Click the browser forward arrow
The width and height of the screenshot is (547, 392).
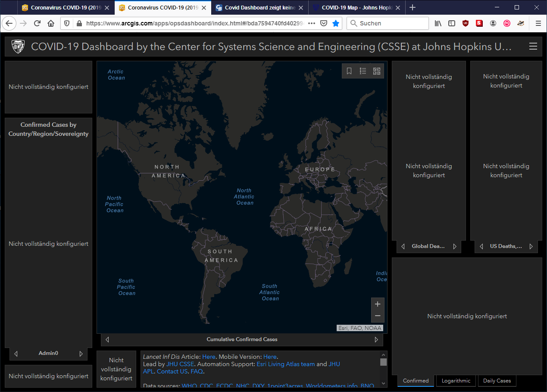[23, 23]
